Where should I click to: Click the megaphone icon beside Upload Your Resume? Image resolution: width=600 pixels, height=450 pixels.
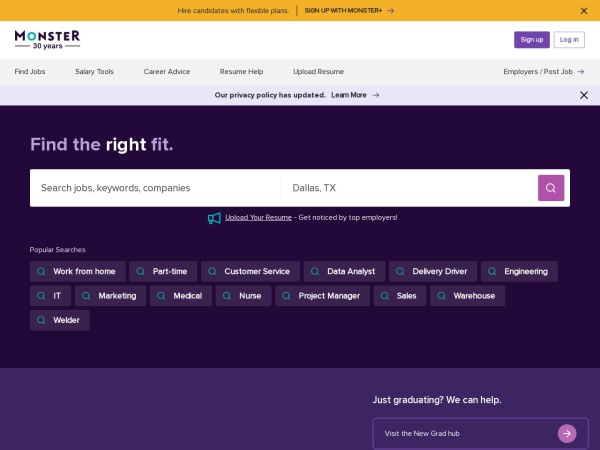(214, 218)
